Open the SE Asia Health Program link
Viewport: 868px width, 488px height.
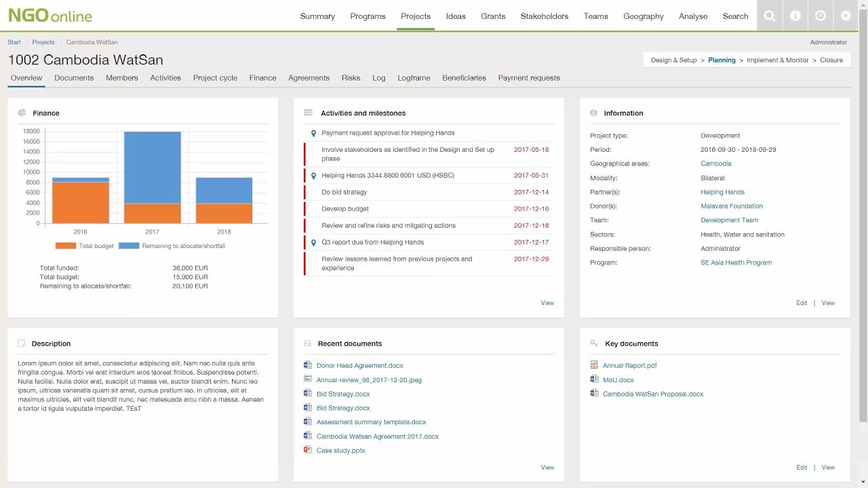[x=736, y=263]
